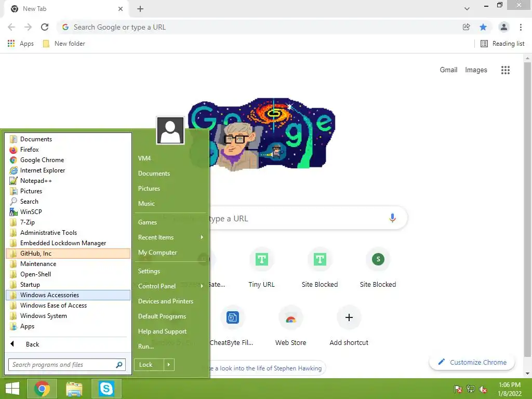This screenshot has height=399, width=532.
Task: Open the Web Store shortcut
Action: point(290,326)
